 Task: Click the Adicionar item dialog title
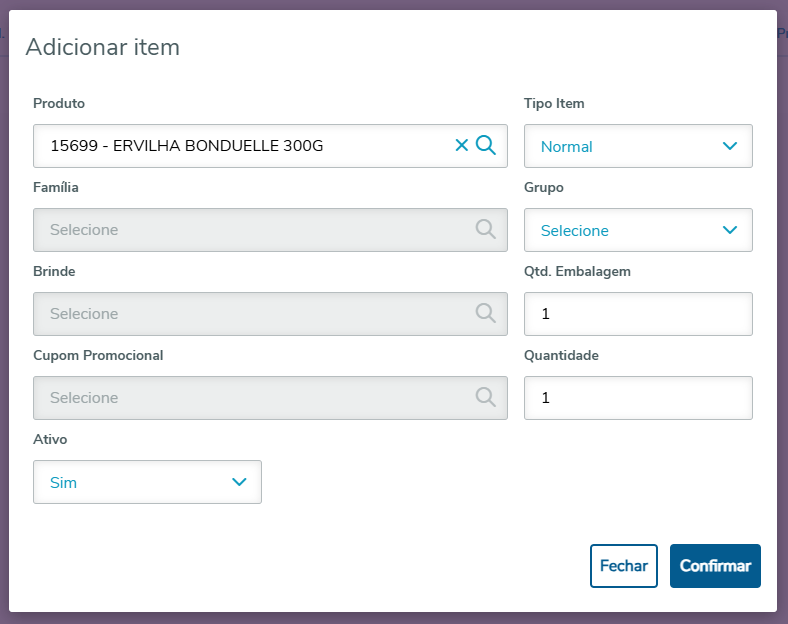[102, 47]
